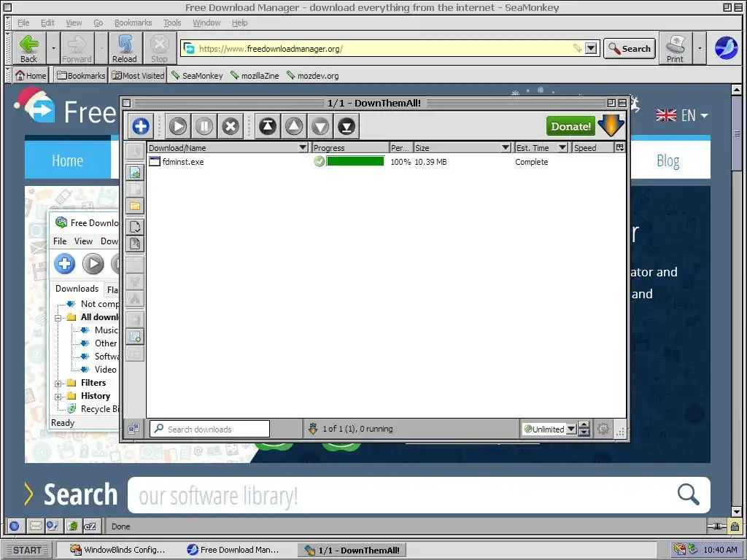Click the security padlock in status bar

735,526
